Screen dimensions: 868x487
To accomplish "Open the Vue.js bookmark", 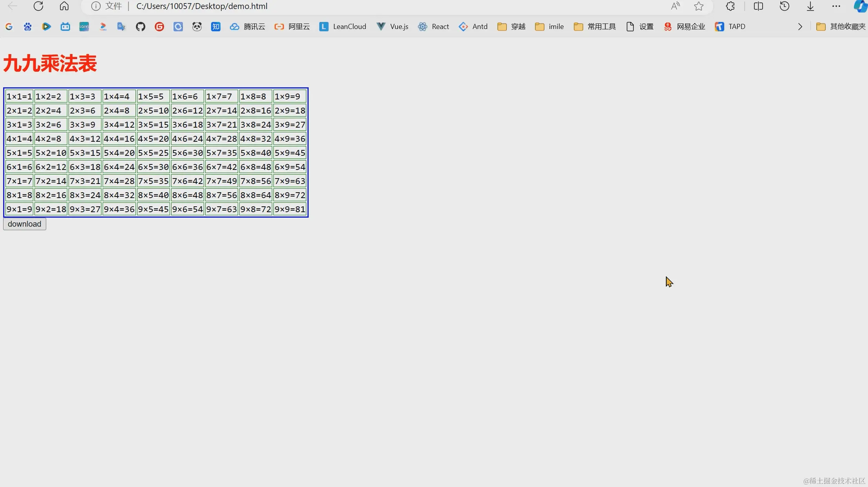I will (392, 27).
